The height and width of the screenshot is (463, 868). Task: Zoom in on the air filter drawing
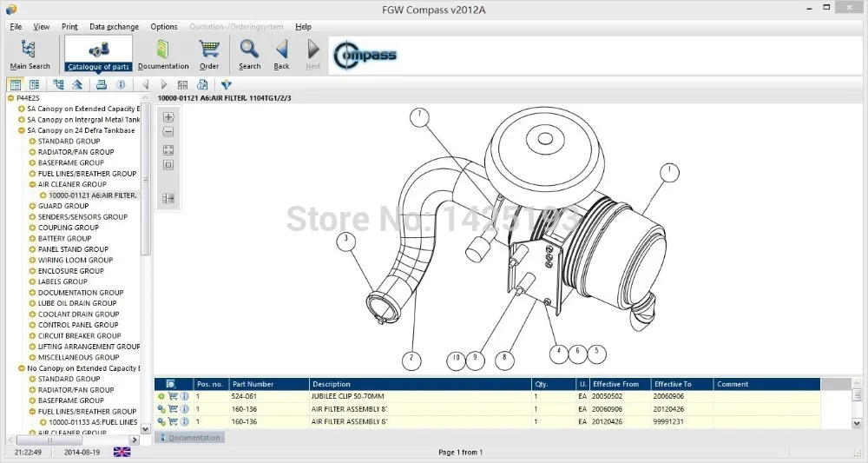(x=168, y=117)
